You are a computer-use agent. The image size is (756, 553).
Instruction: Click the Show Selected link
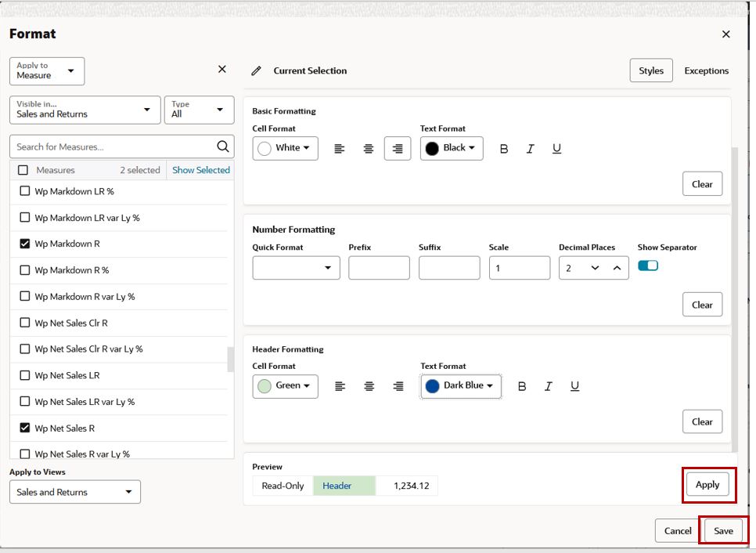coord(201,170)
